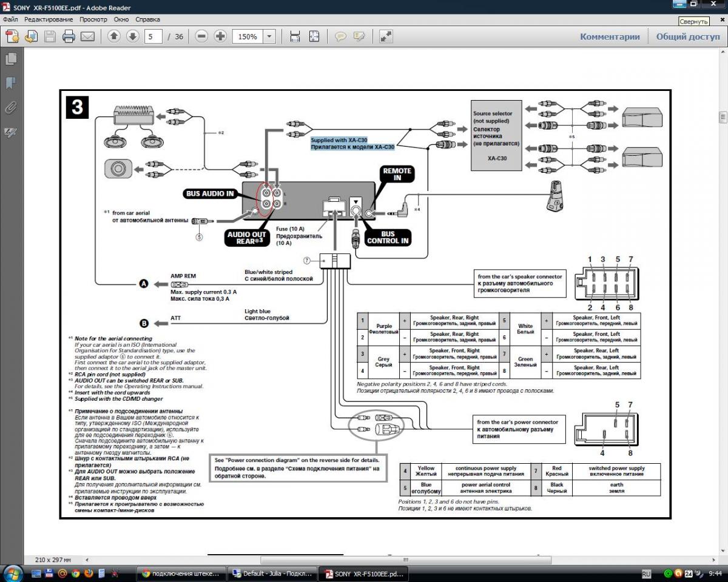The image size is (728, 582).
Task: Switch to Chrome task 'подключения штеке...'
Action: 181,574
